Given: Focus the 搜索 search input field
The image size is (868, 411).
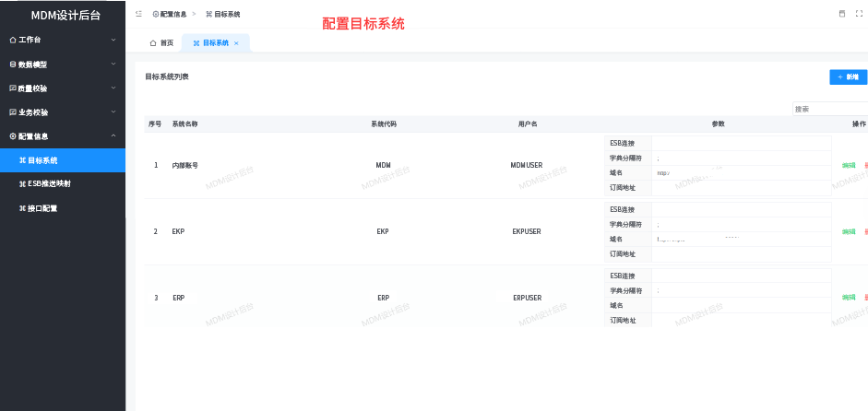Looking at the screenshot, I should [828, 109].
